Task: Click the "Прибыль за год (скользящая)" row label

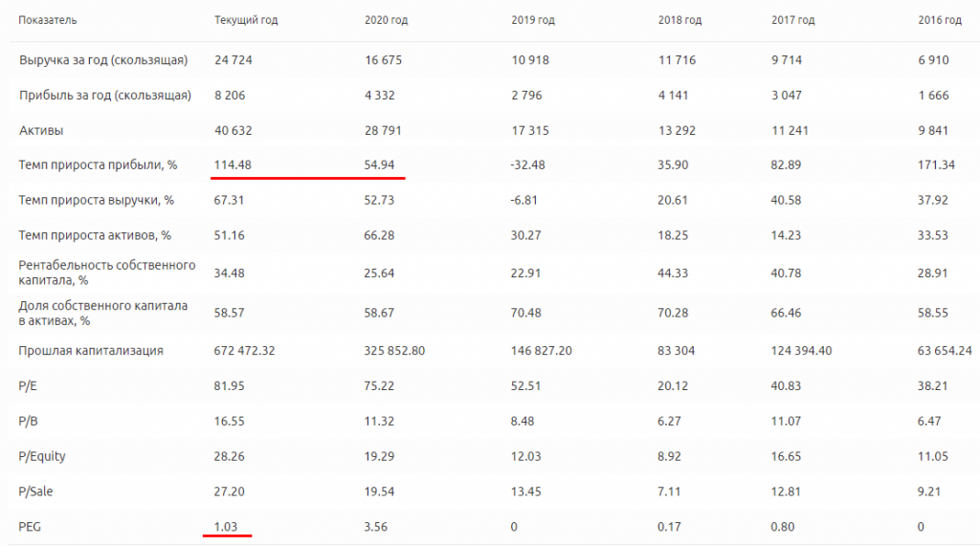Action: (x=105, y=96)
